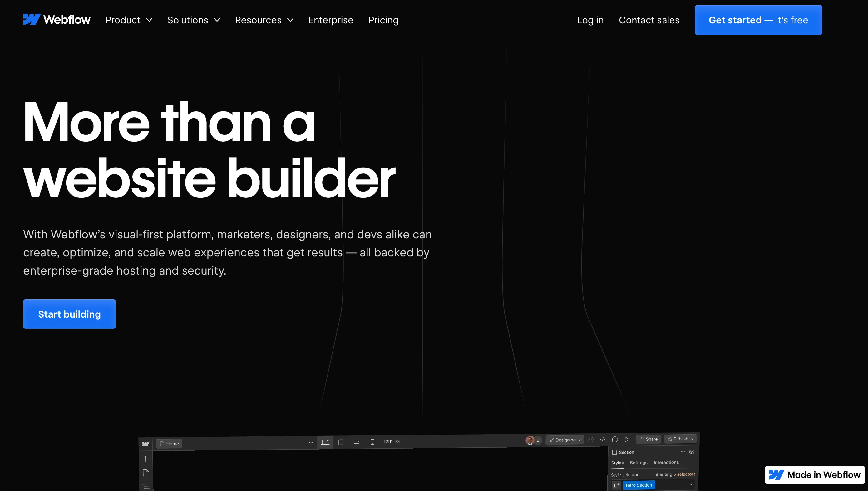Open the Pages panel icon

[x=146, y=473]
